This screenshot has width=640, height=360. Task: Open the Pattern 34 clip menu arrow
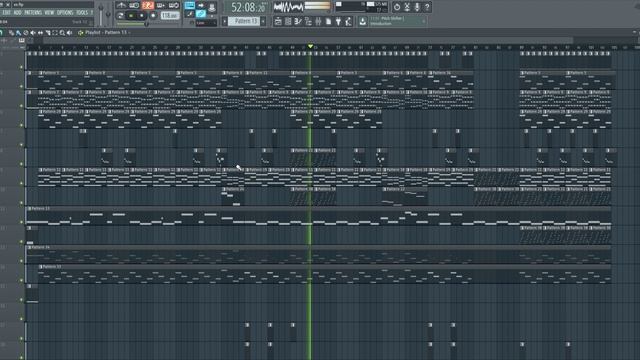(29, 247)
